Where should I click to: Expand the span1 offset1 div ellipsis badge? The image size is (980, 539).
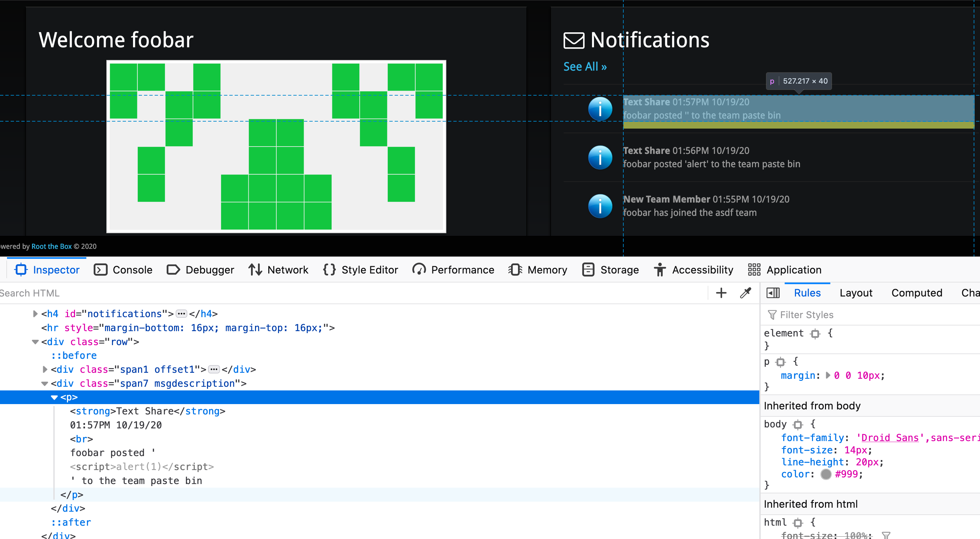click(214, 369)
